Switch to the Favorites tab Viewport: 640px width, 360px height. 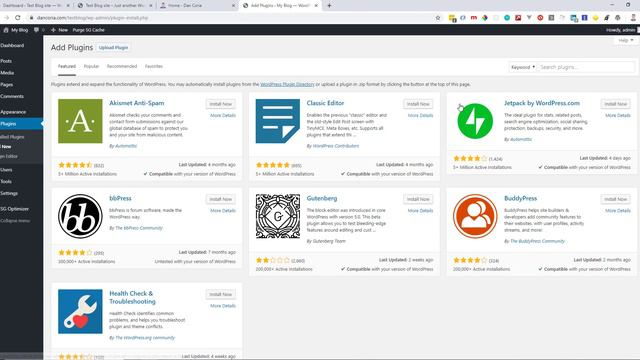point(153,66)
